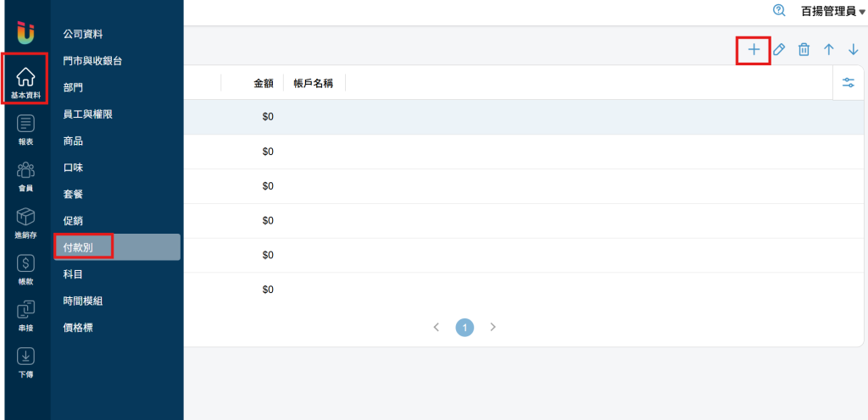This screenshot has height=420, width=868.
Task: Open the column filter settings icon
Action: (848, 83)
